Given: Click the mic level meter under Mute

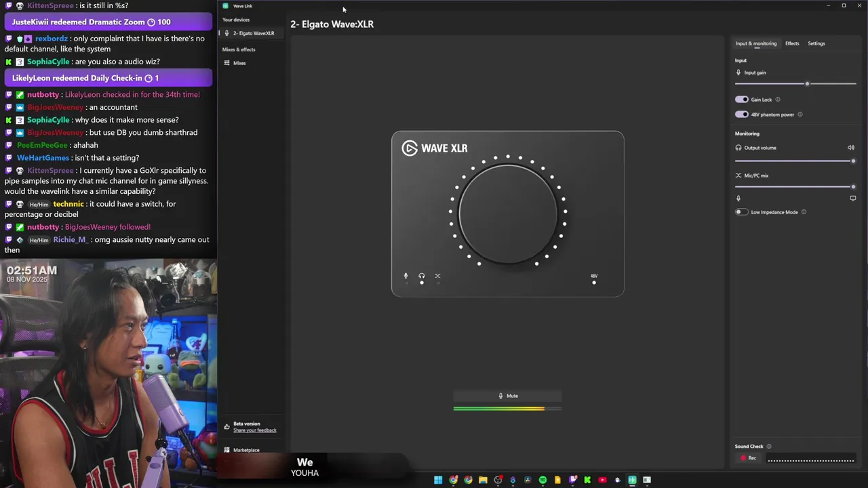Looking at the screenshot, I should coord(507,409).
